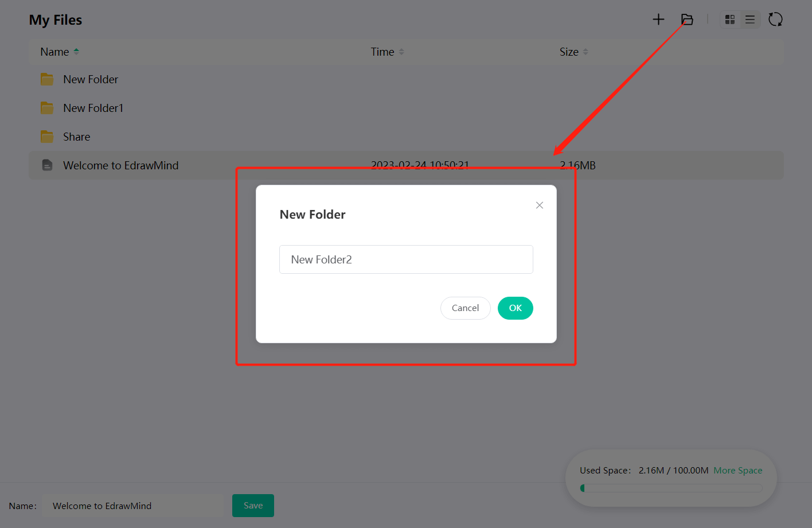Click the folder icon beside Share
Image resolution: width=812 pixels, height=528 pixels.
[47, 137]
